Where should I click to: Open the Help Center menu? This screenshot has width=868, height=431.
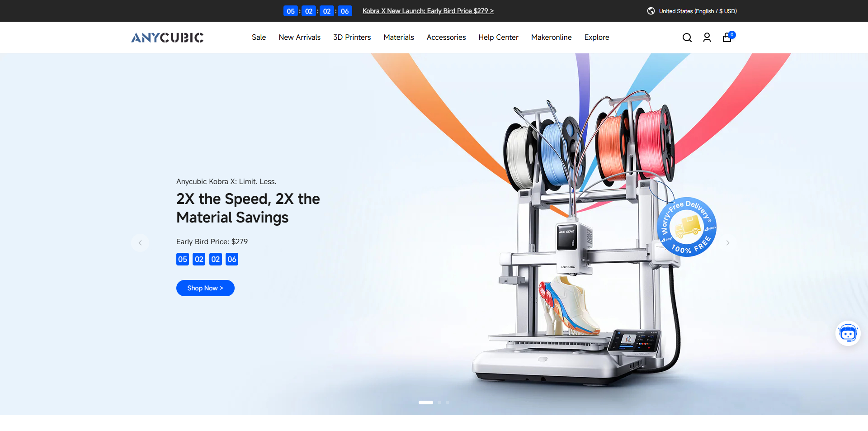[x=498, y=38]
